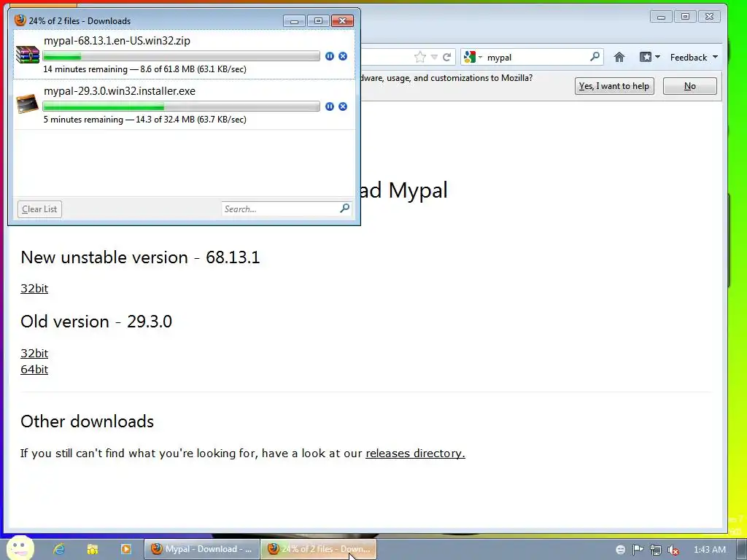The width and height of the screenshot is (747, 560).
Task: Click the 1:43 AM clock
Action: (709, 550)
